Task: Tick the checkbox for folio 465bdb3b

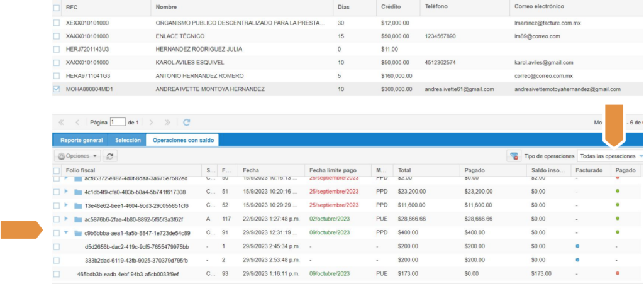Action: tap(57, 274)
